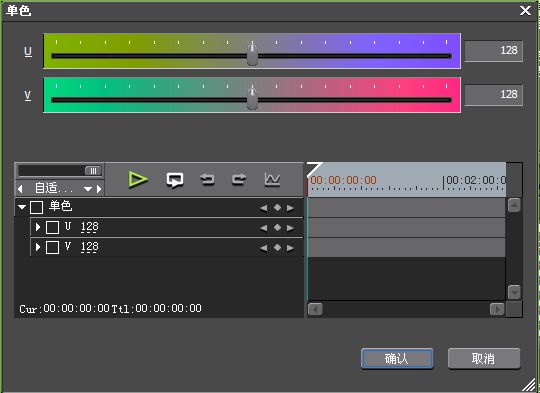540x393 pixels.
Task: Click the Ttl:00:00:00:00 timecode text
Action: click(157, 308)
